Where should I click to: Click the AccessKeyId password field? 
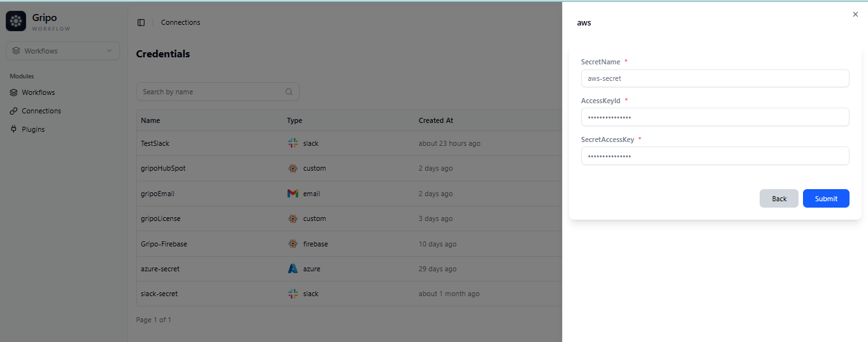coord(715,117)
